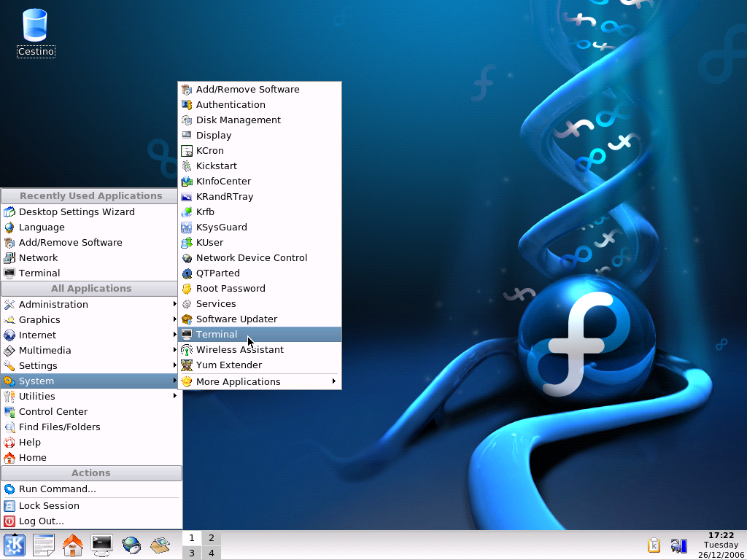Viewport: 747px width, 560px height.
Task: Open Network Device Control
Action: coord(260,257)
